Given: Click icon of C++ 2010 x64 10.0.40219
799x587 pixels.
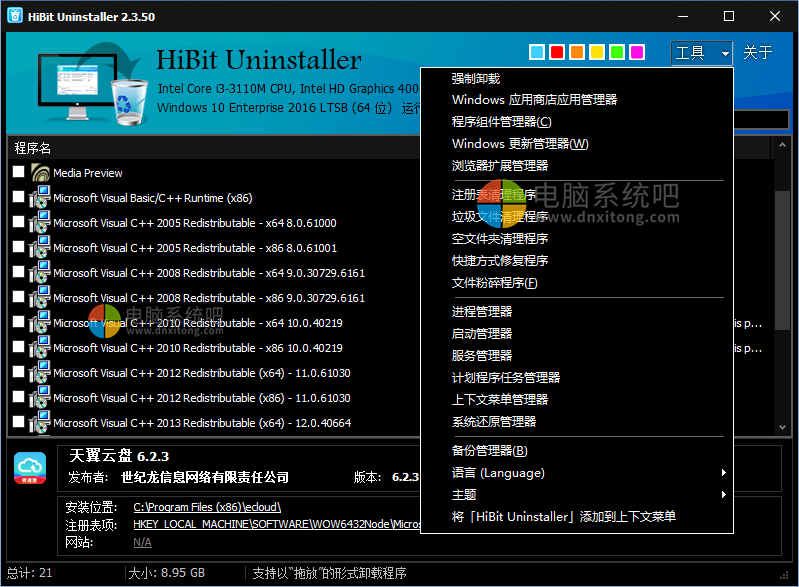Looking at the screenshot, I should [40, 323].
